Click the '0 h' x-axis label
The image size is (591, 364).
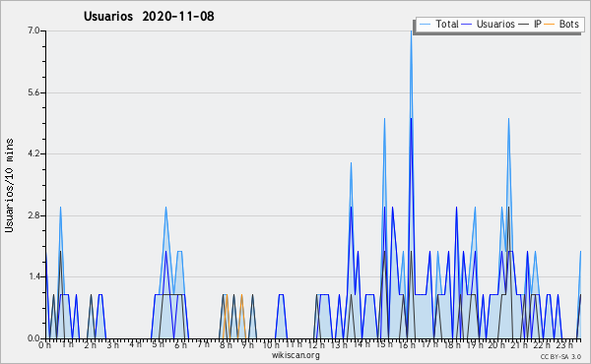pos(45,344)
